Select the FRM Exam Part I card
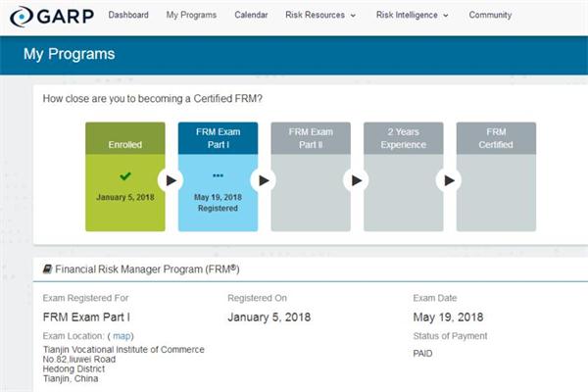Viewport: 588px width, 392px height. tap(218, 176)
